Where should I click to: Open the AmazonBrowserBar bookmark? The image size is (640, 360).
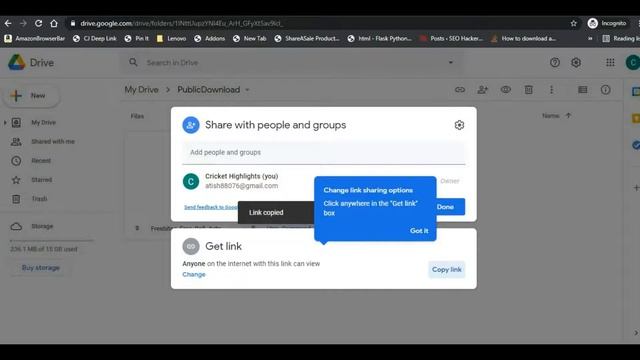pyautogui.click(x=35, y=38)
